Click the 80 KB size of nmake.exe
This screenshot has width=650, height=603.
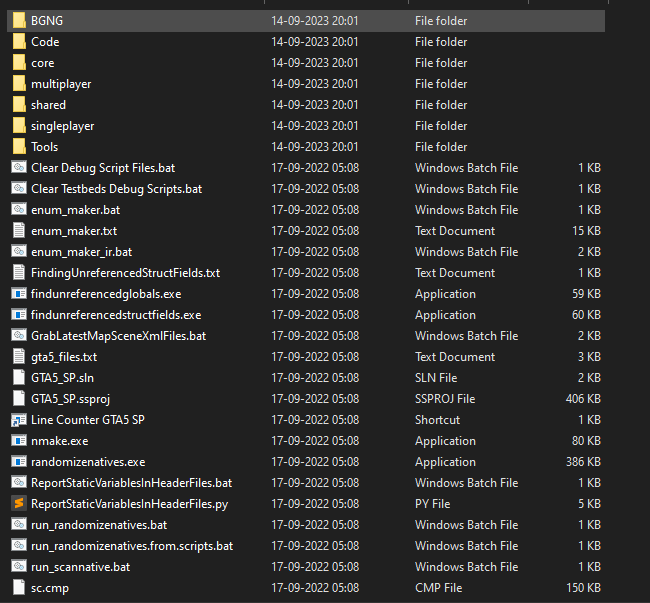(587, 441)
